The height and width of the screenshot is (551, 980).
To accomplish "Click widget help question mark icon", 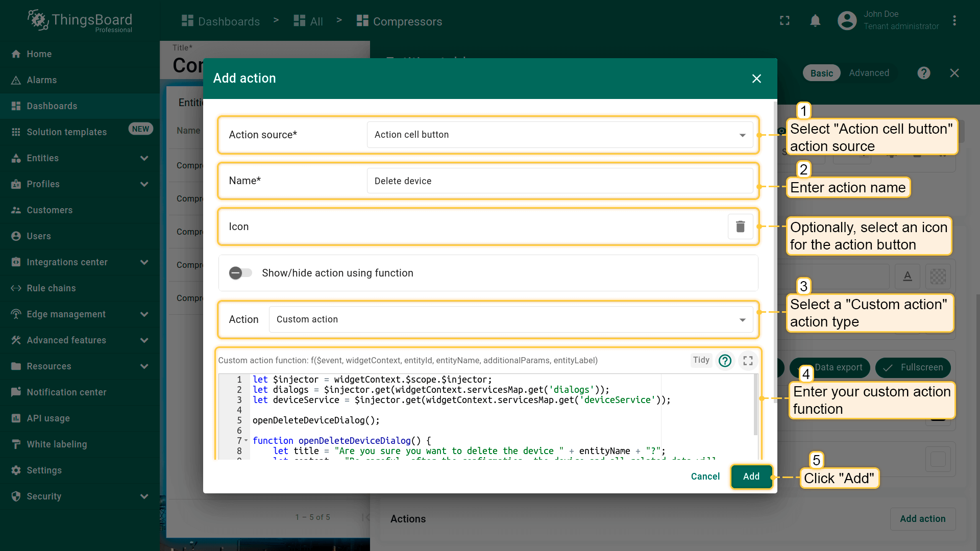I will (x=923, y=73).
